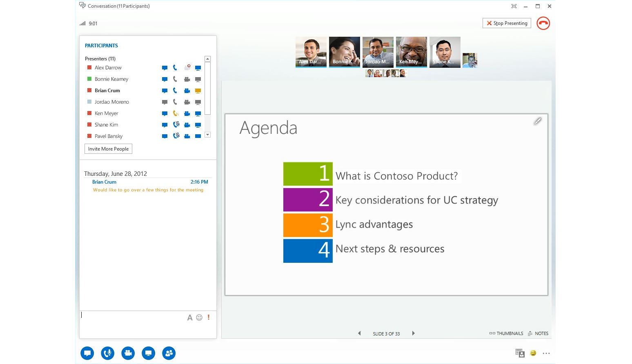The width and height of the screenshot is (632, 364).
Task: Toggle the high importance exclamation mark
Action: tap(209, 317)
